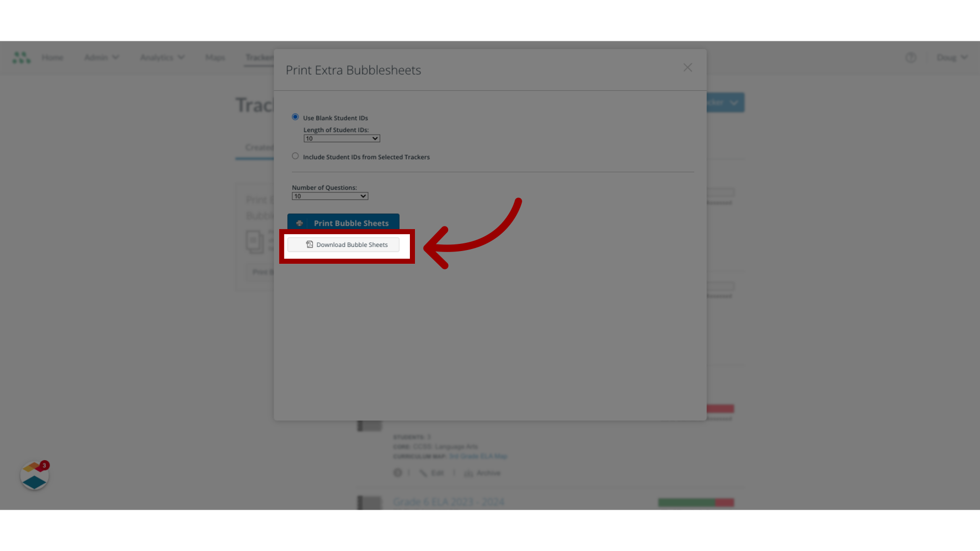This screenshot has width=980, height=551.
Task: Click the Maps navigation item
Action: point(215,57)
